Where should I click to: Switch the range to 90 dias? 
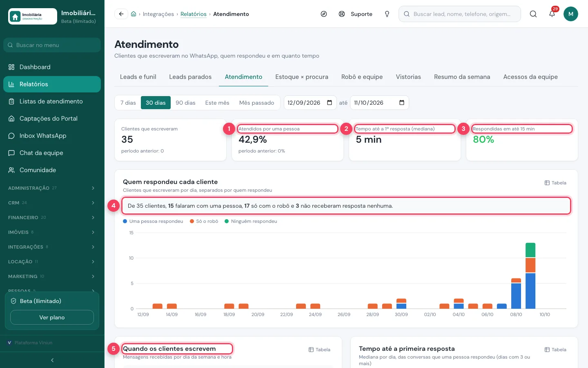pyautogui.click(x=185, y=103)
